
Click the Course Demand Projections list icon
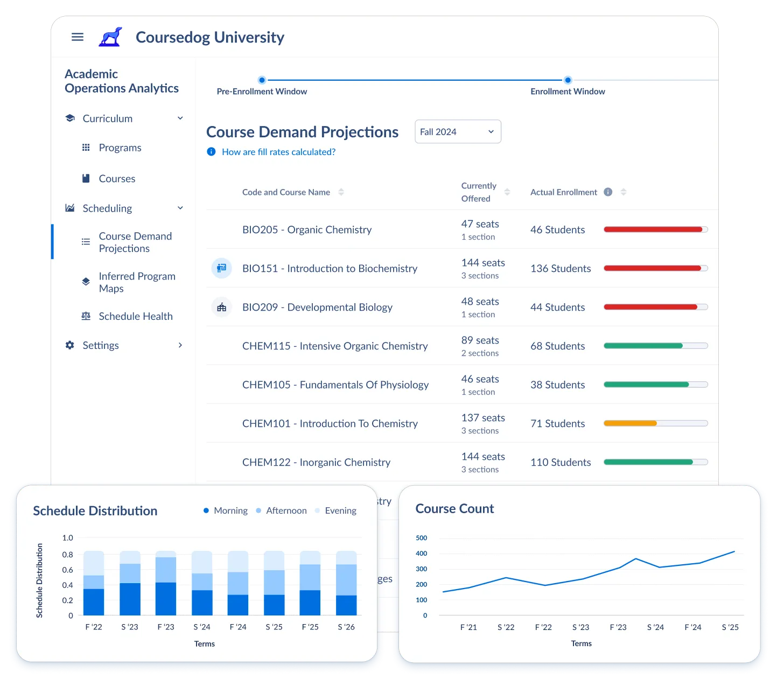click(86, 242)
